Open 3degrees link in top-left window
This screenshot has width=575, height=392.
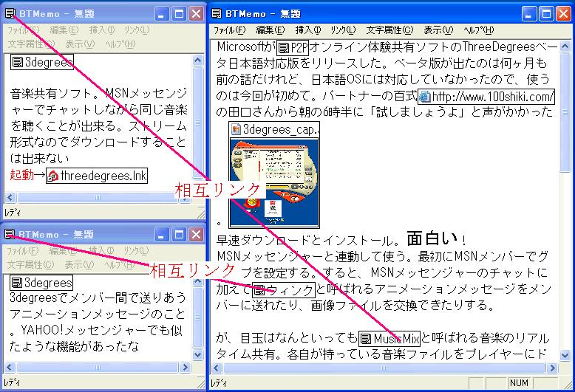point(42,62)
